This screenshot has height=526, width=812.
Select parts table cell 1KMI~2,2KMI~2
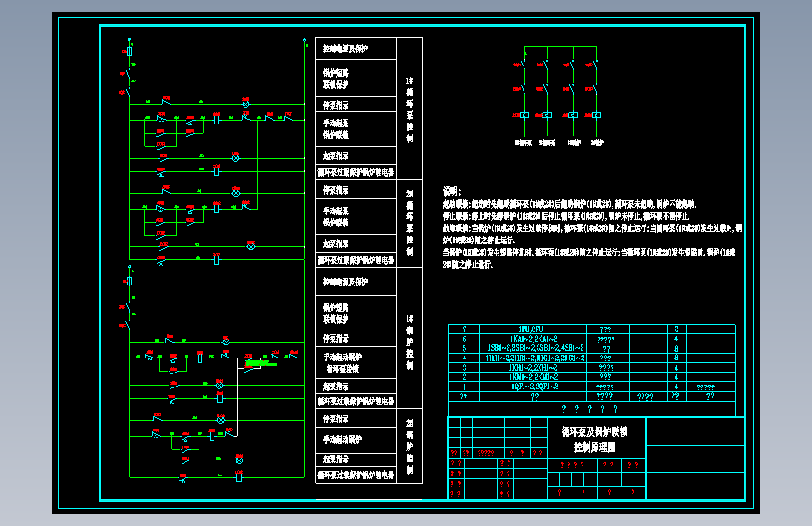tap(532, 377)
